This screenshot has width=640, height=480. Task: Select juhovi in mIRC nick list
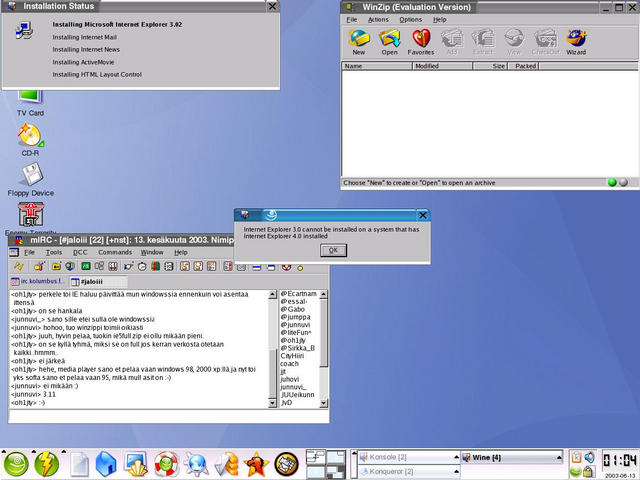click(x=289, y=379)
